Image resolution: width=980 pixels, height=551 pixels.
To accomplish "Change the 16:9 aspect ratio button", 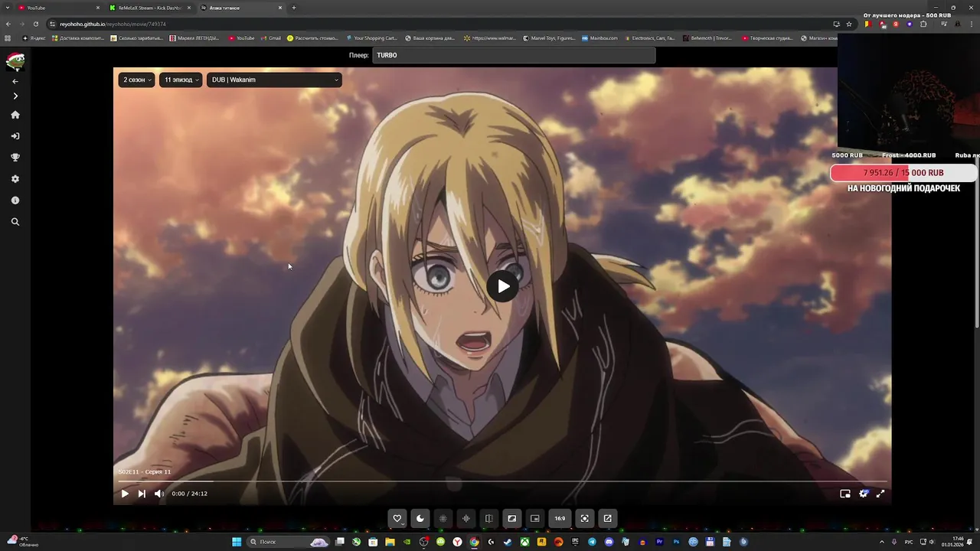I will point(560,518).
